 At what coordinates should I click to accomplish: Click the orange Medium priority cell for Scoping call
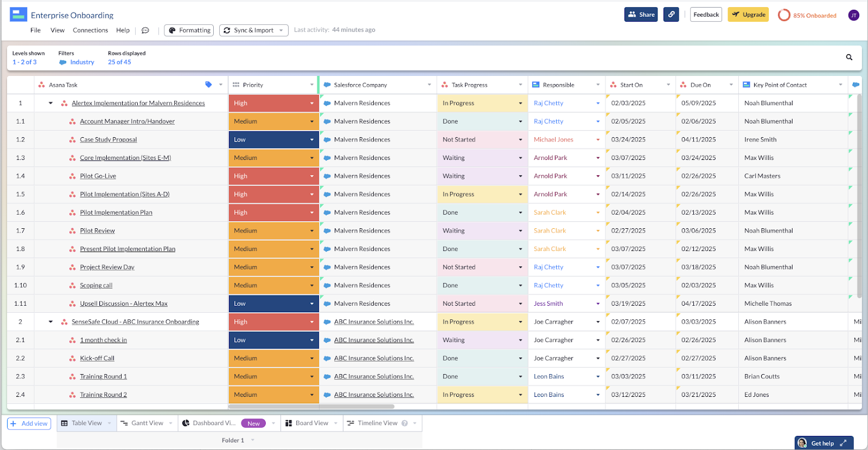point(273,286)
